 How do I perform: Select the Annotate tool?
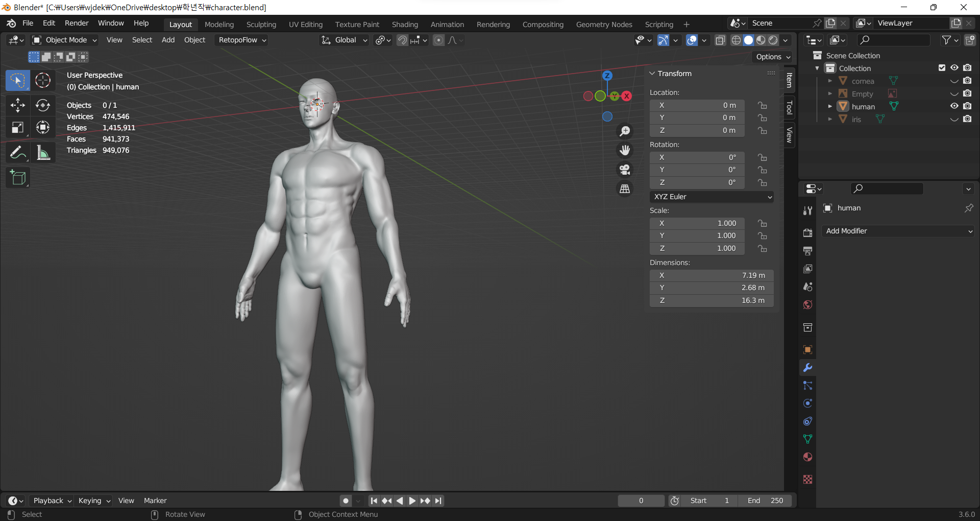click(17, 152)
